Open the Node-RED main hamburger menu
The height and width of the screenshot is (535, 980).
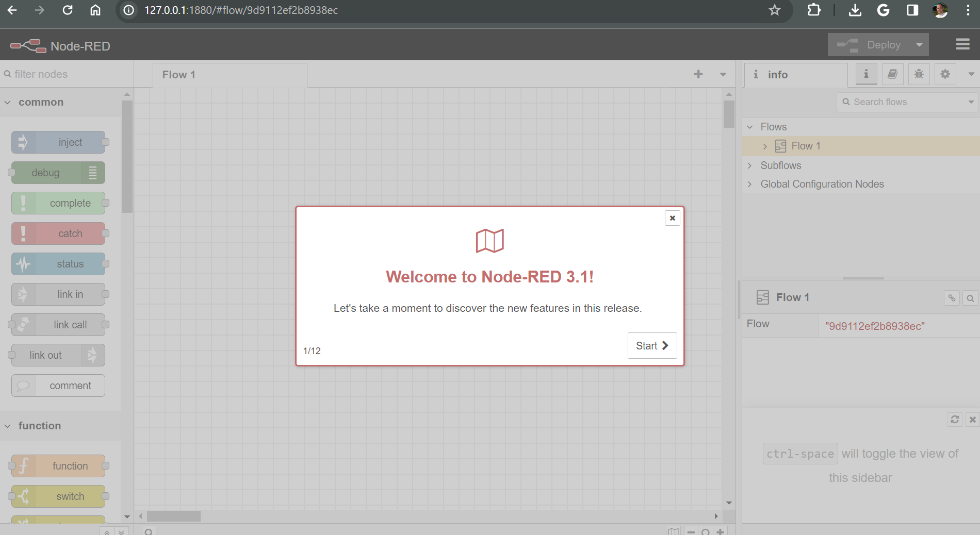point(962,44)
